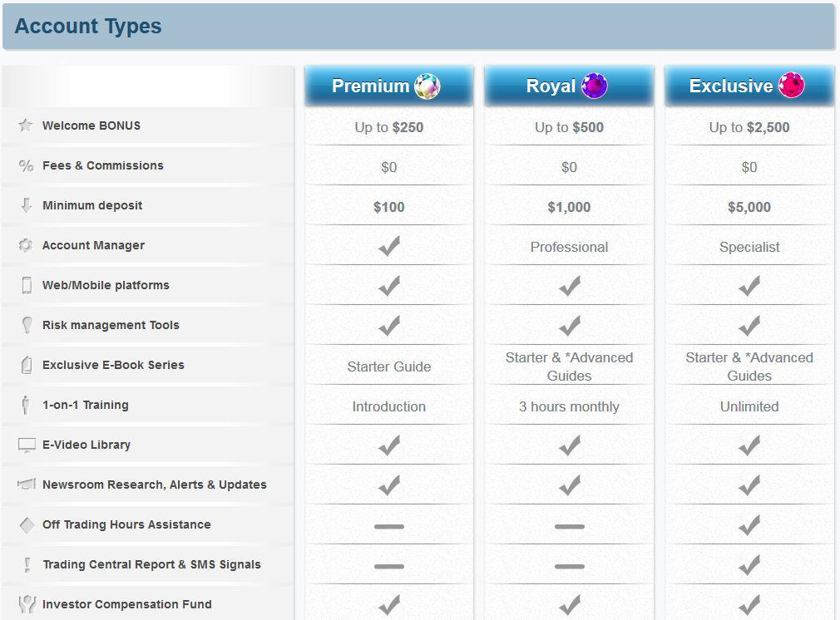Click the Specialist account manager cell
This screenshot has width=840, height=620.
749,247
